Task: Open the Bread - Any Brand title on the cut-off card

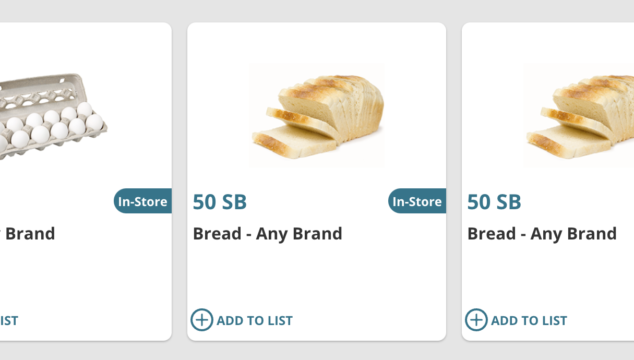Action: [542, 234]
